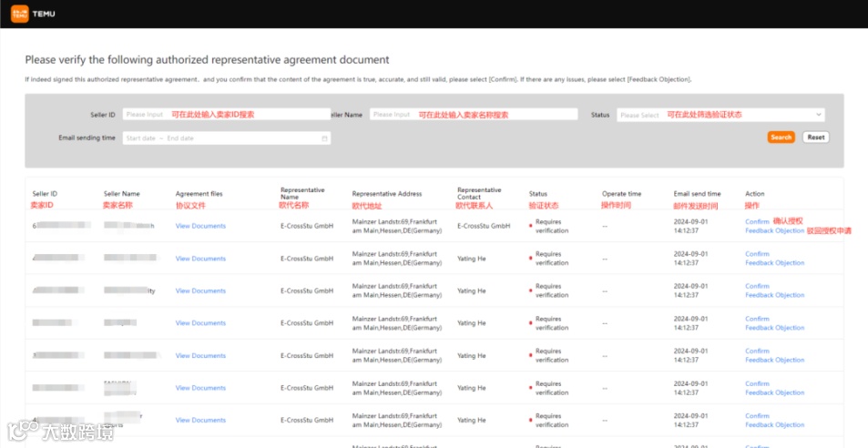868x448 pixels.
Task: Open View Documents for seller name ending 'ity'
Action: click(200, 290)
